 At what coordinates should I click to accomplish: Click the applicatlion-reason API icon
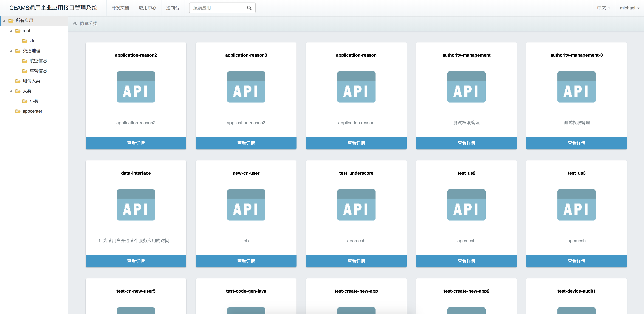356,87
